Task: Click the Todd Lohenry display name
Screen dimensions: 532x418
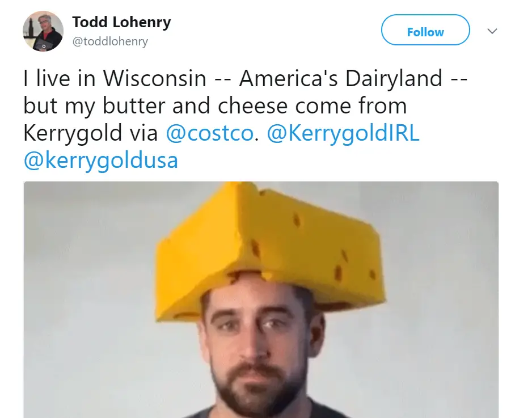Action: tap(121, 22)
